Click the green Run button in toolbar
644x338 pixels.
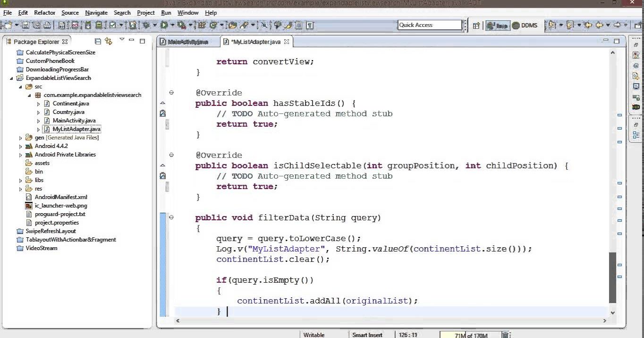point(164,25)
